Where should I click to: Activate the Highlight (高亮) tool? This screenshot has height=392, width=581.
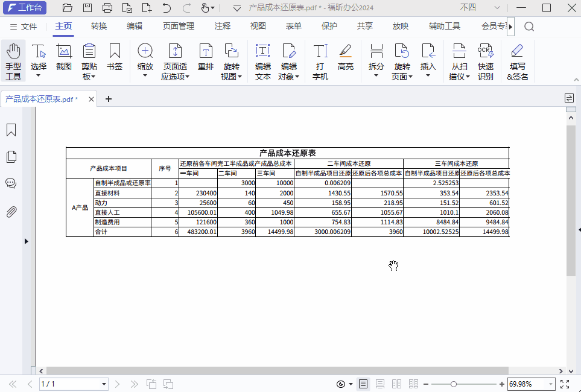(346, 58)
